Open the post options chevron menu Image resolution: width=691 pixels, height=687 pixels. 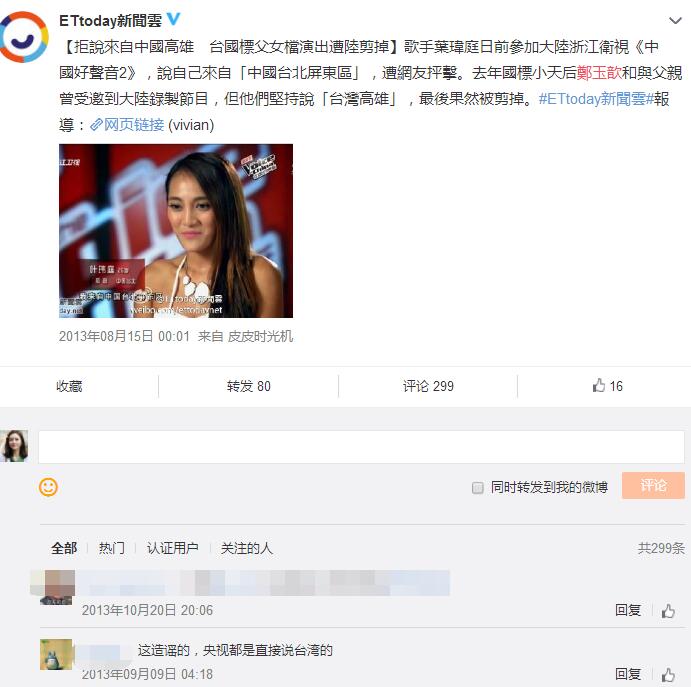pyautogui.click(x=675, y=20)
